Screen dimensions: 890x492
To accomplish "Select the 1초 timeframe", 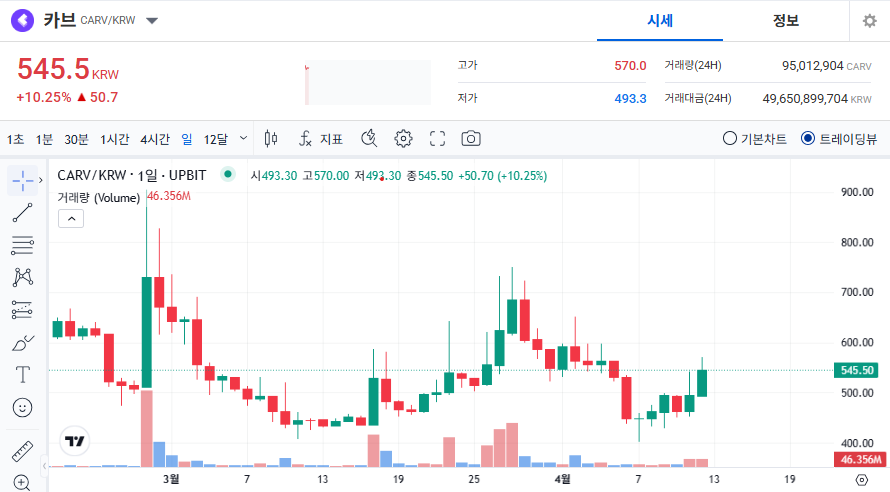I will click(x=15, y=139).
